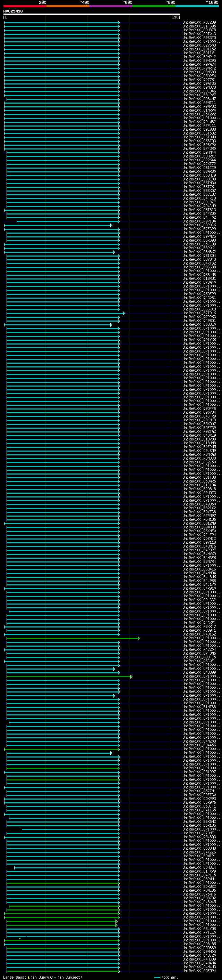Select label UniRef100_C3KHK9

tap(199, 420)
